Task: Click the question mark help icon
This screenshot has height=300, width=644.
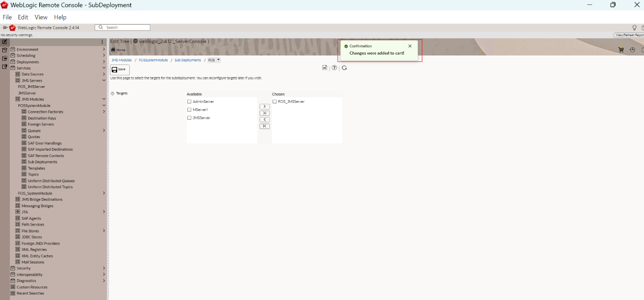Action: 334,68
